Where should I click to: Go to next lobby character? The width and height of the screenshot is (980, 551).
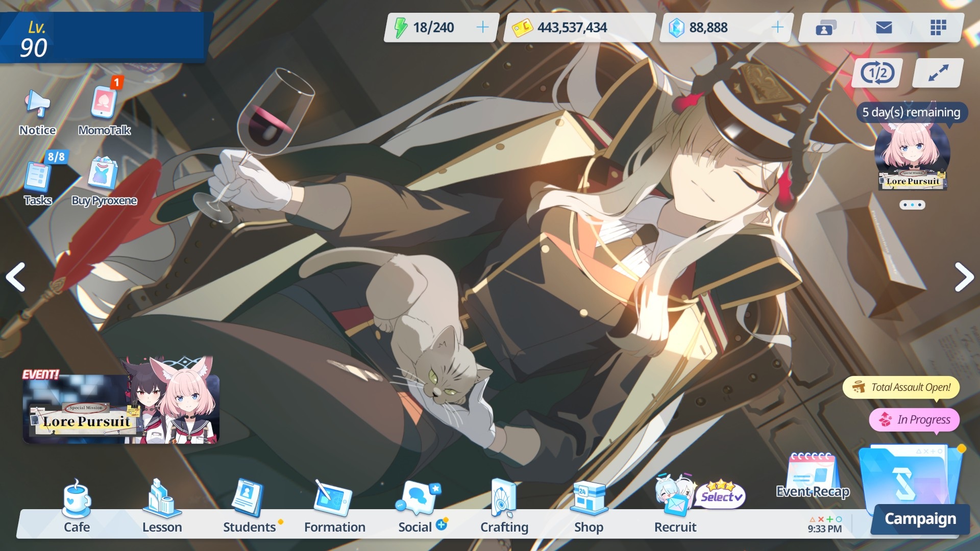click(x=964, y=277)
